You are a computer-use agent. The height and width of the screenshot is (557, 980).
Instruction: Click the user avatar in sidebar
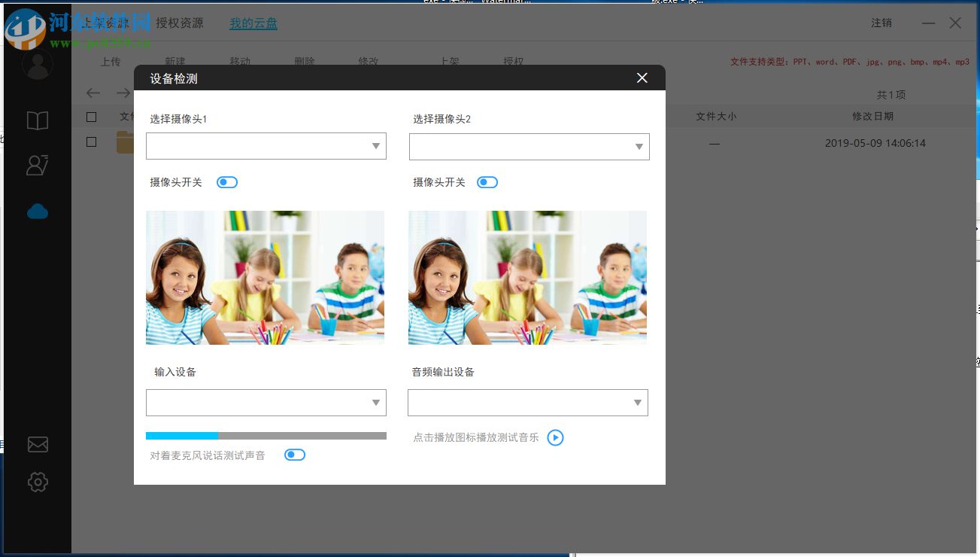click(x=38, y=64)
